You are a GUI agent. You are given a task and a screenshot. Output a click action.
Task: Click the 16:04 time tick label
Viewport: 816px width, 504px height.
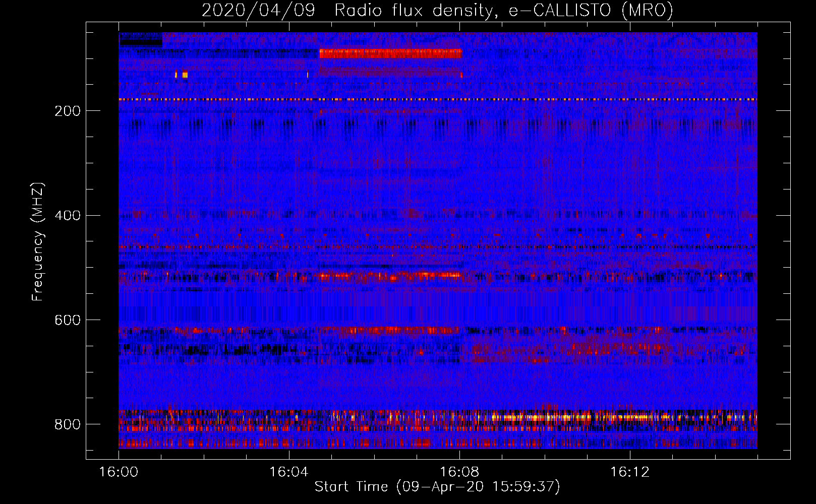coord(289,472)
